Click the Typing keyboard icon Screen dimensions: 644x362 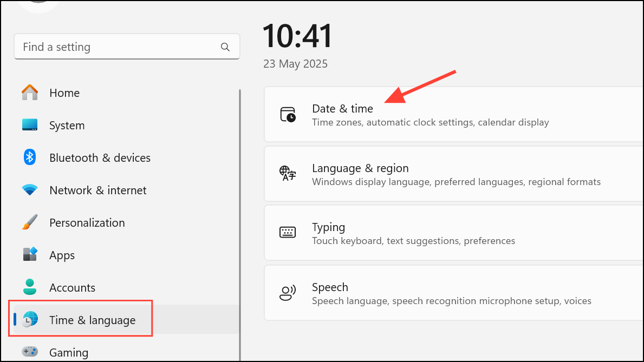(x=288, y=232)
